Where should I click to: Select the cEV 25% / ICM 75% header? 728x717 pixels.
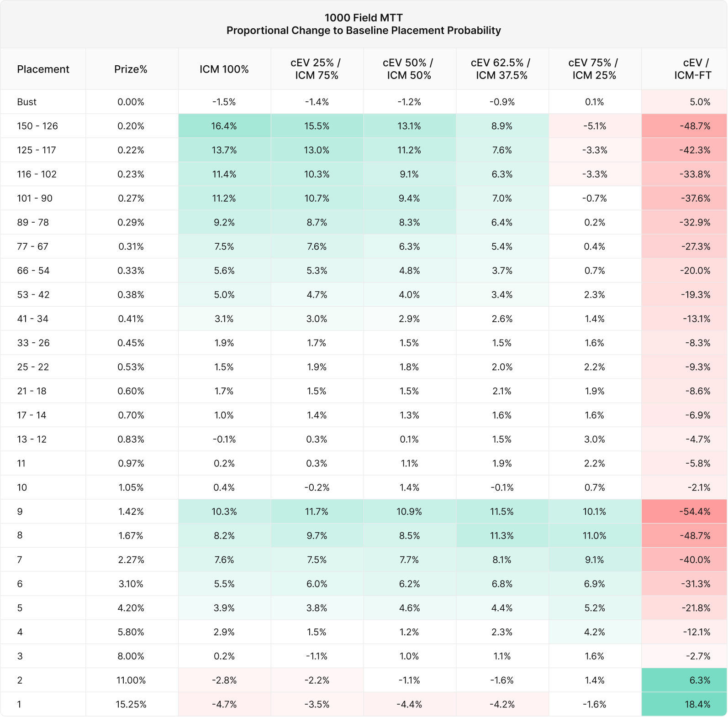317,69
